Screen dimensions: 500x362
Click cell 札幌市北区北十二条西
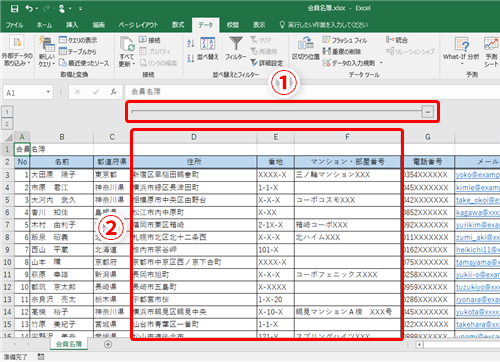194,237
